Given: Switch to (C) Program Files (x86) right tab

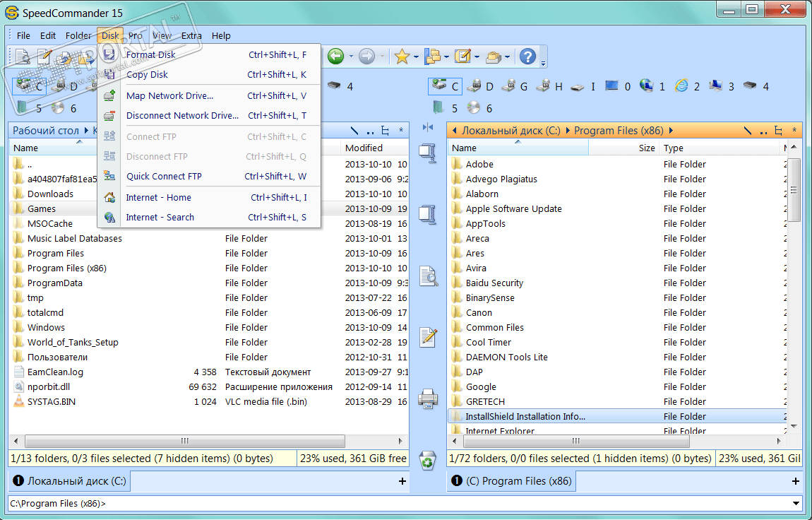Looking at the screenshot, I should click(x=512, y=480).
